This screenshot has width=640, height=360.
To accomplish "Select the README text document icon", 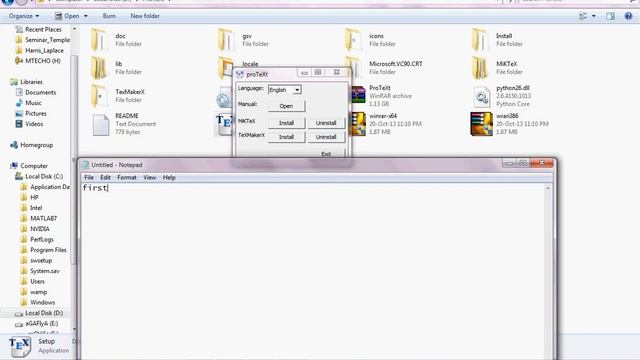I will pos(100,124).
